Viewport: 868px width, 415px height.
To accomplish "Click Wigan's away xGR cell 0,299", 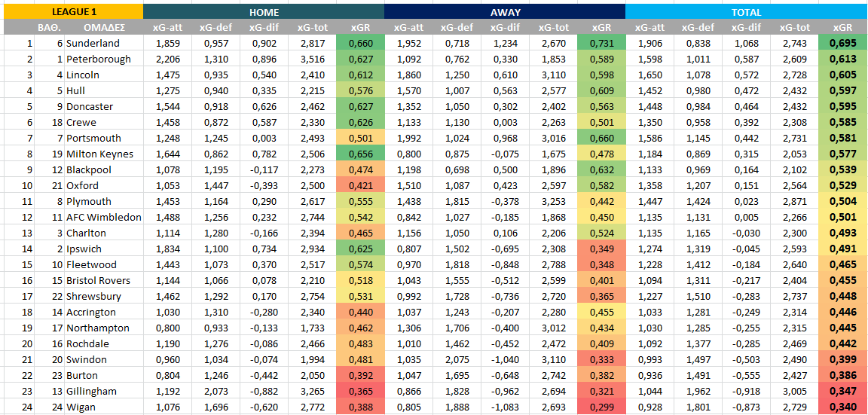I will click(x=601, y=407).
